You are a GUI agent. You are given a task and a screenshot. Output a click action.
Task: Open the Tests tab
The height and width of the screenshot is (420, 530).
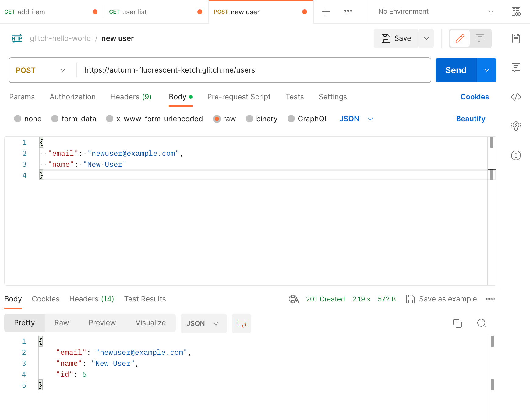(295, 97)
